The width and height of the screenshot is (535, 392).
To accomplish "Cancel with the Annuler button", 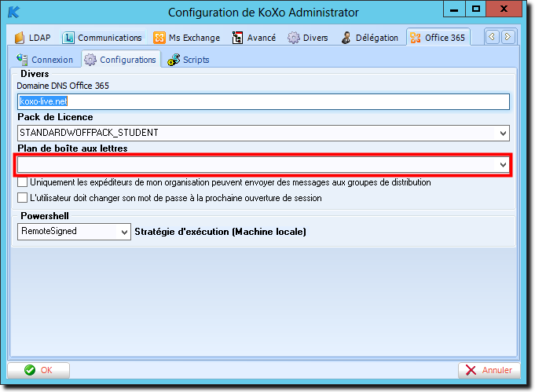I will point(489,370).
